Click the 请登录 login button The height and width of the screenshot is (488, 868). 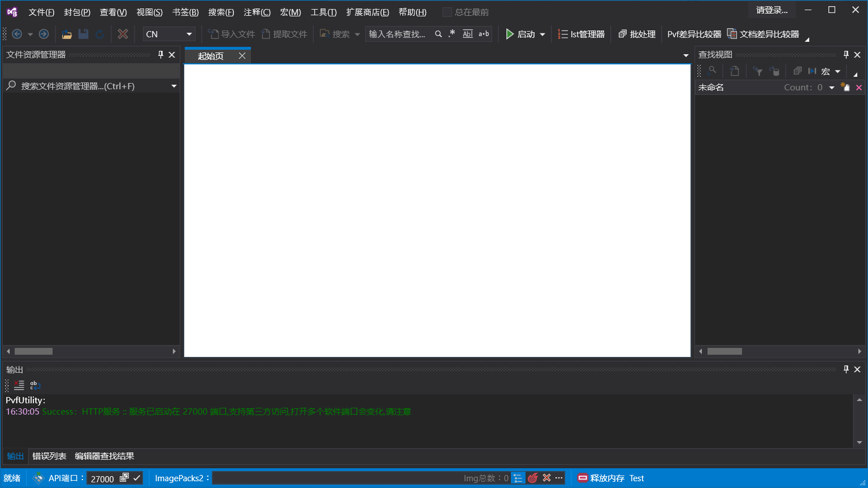(x=772, y=10)
